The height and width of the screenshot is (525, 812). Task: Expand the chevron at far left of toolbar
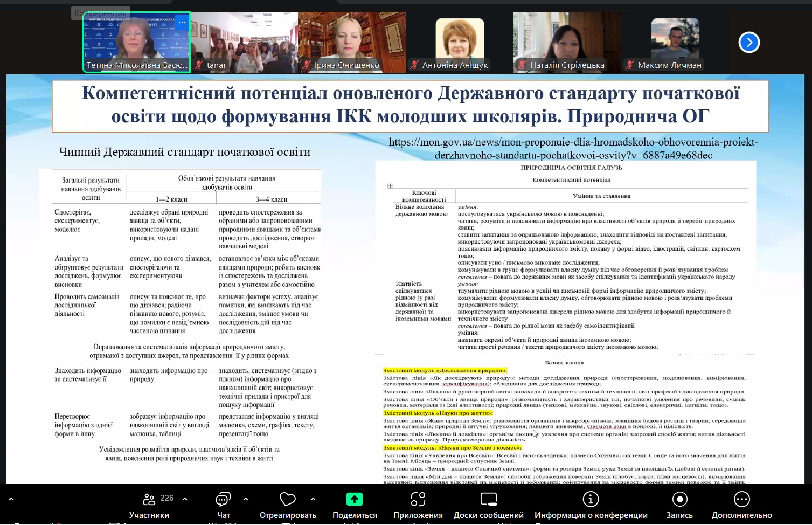point(11,500)
